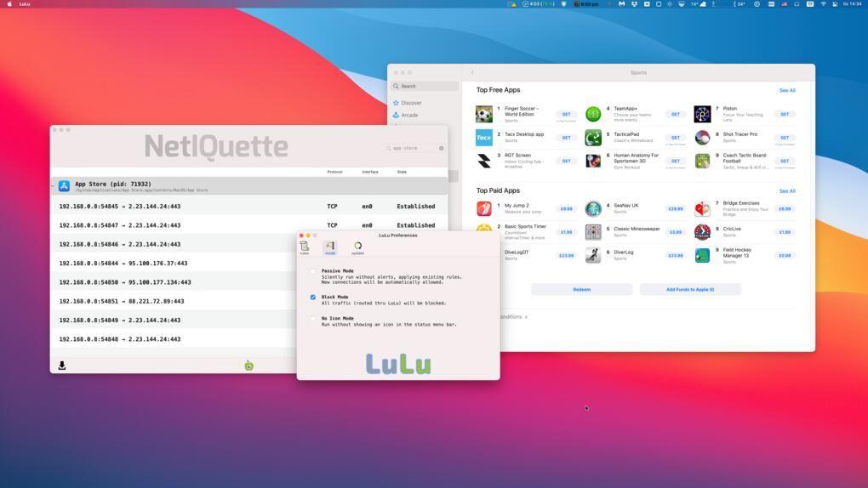Get TeamApp+ app

pyautogui.click(x=675, y=114)
